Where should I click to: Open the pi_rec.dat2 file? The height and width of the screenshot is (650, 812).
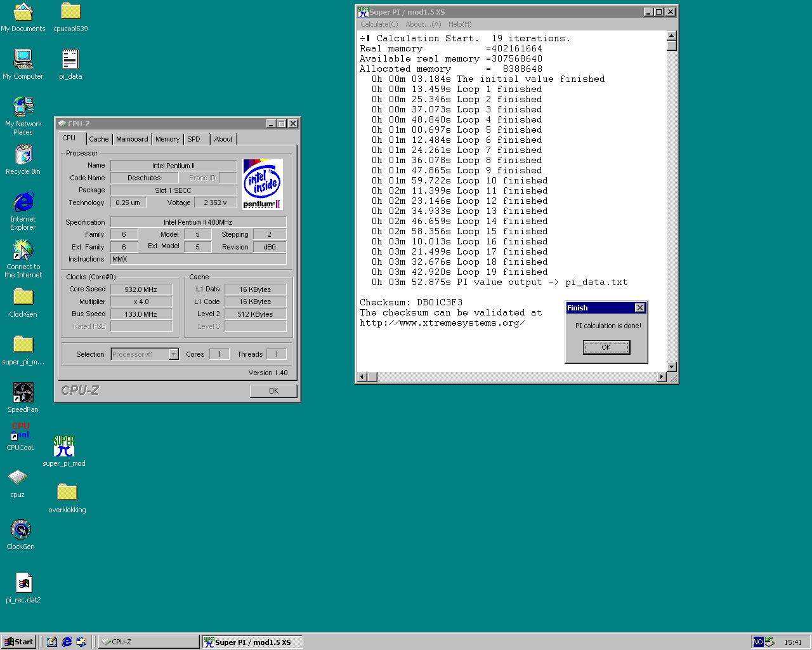23,588
